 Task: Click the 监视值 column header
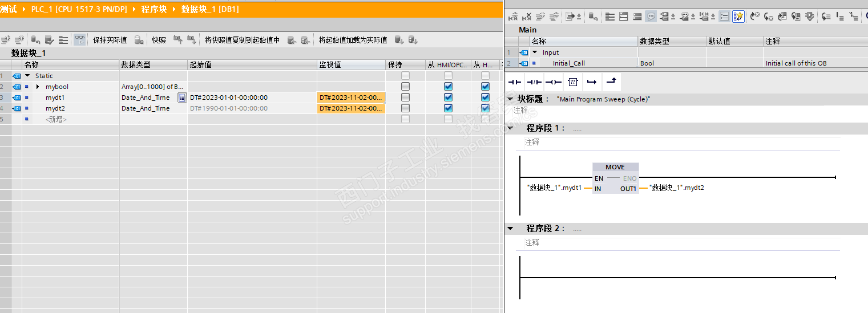[x=352, y=65]
